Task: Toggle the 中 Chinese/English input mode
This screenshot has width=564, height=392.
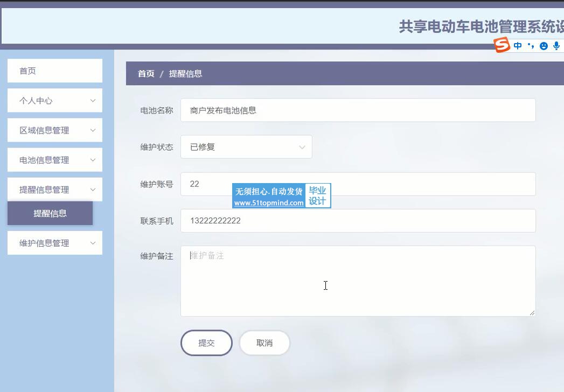Action: click(x=518, y=46)
